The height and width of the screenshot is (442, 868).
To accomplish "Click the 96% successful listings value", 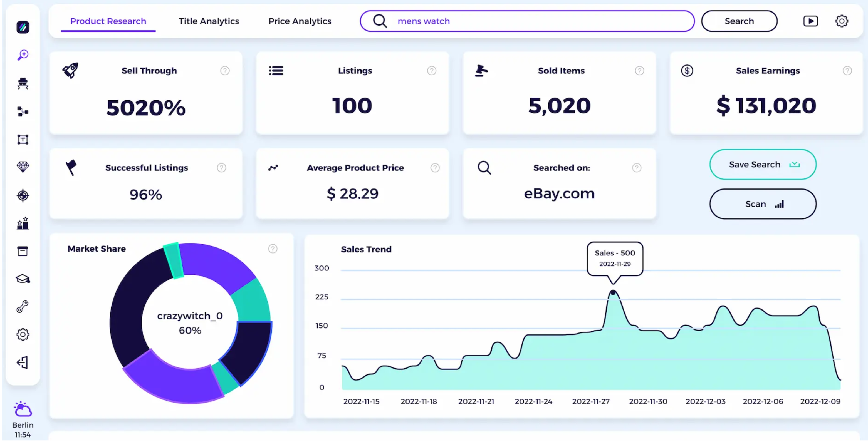I will (146, 195).
